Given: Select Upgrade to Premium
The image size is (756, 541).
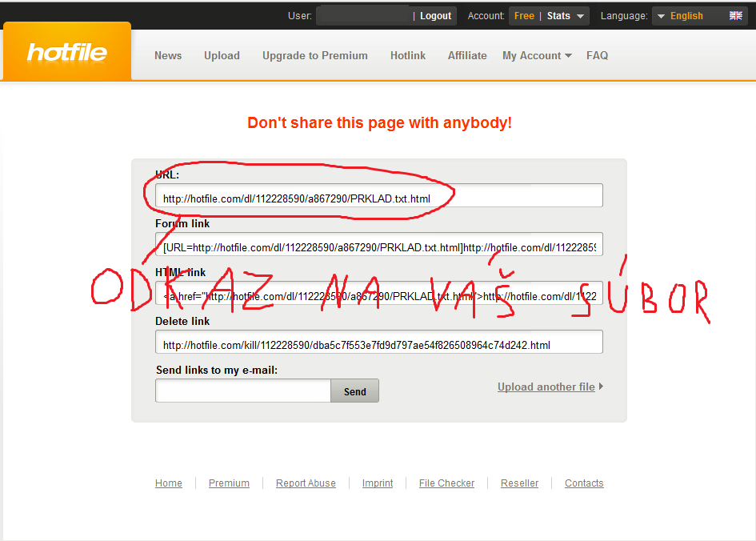Looking at the screenshot, I should [x=315, y=56].
